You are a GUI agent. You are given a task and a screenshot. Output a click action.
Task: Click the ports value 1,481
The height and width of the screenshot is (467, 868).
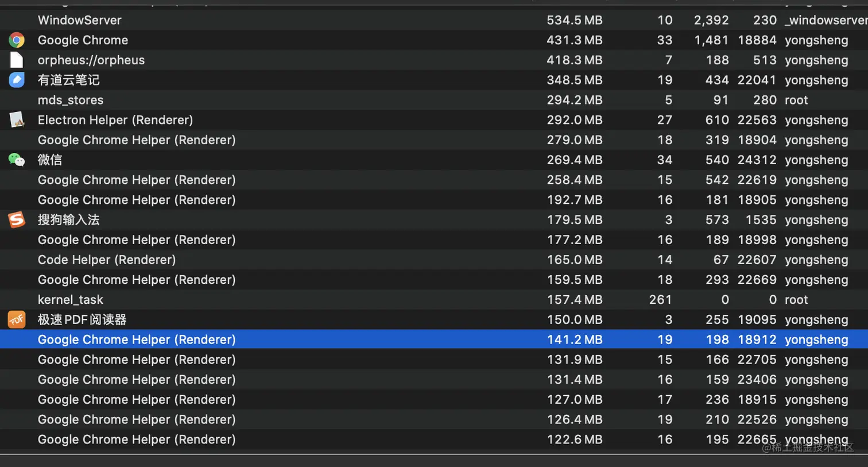pyautogui.click(x=711, y=40)
